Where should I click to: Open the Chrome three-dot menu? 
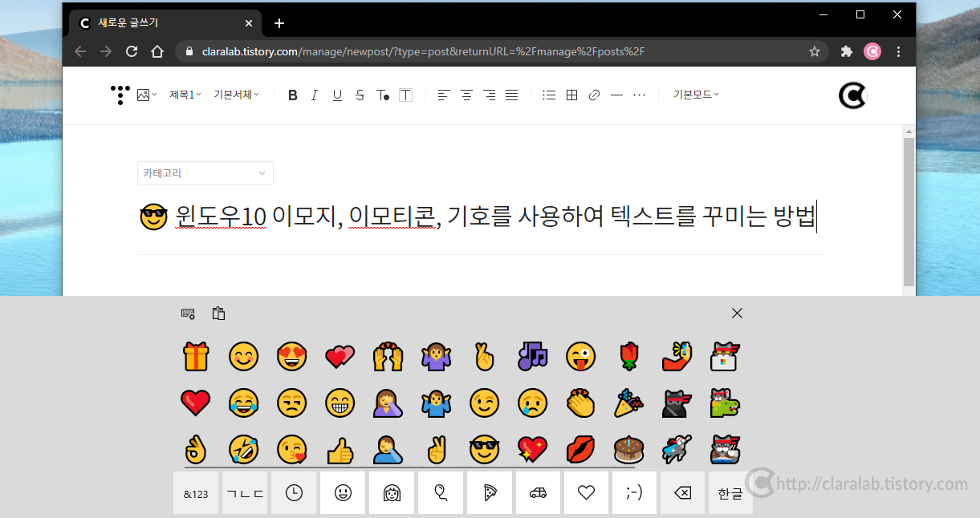[899, 51]
